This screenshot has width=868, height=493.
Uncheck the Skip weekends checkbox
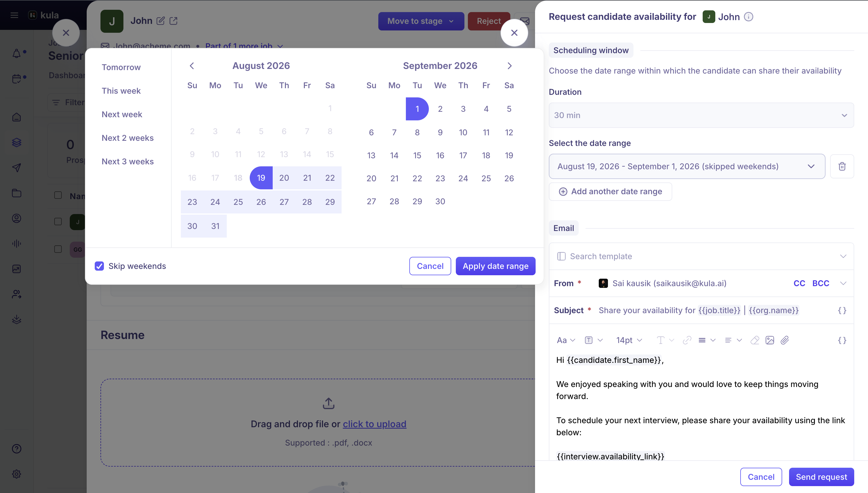tap(99, 266)
